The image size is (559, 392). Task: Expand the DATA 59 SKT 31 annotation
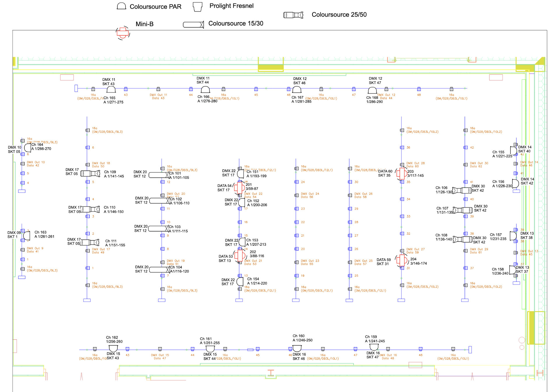click(x=383, y=261)
